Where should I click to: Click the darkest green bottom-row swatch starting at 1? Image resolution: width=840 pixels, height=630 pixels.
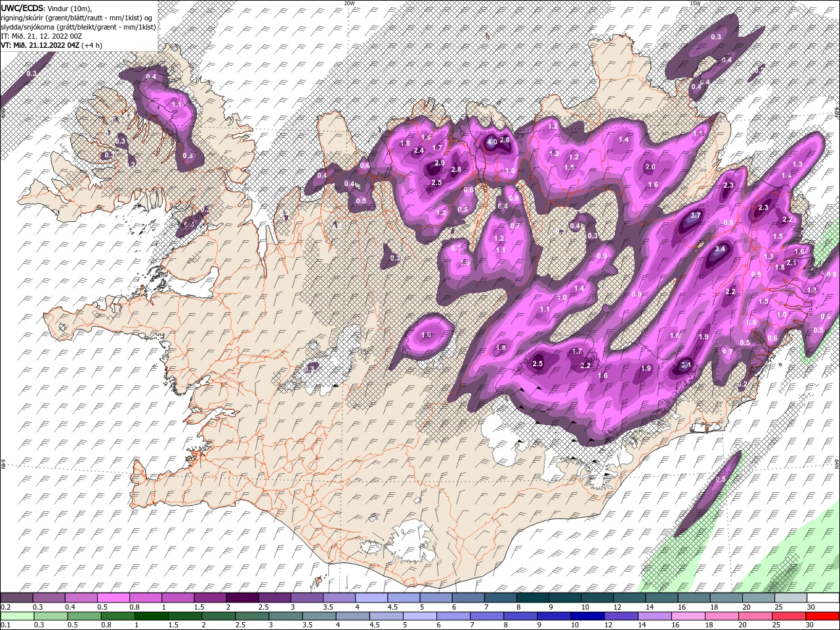152,616
